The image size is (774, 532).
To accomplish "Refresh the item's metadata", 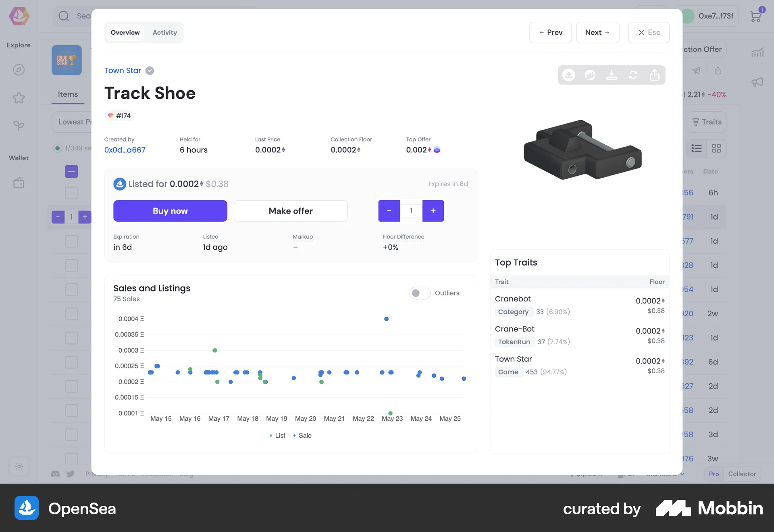I will [x=633, y=75].
